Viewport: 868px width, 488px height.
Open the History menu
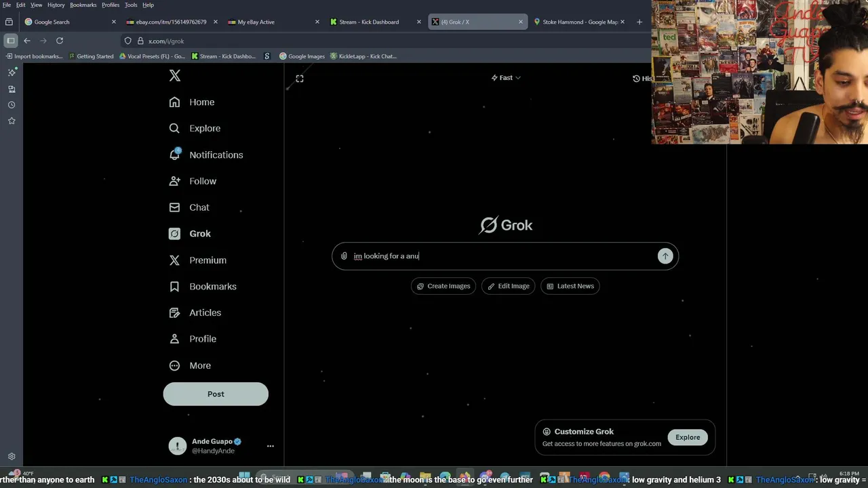(56, 5)
